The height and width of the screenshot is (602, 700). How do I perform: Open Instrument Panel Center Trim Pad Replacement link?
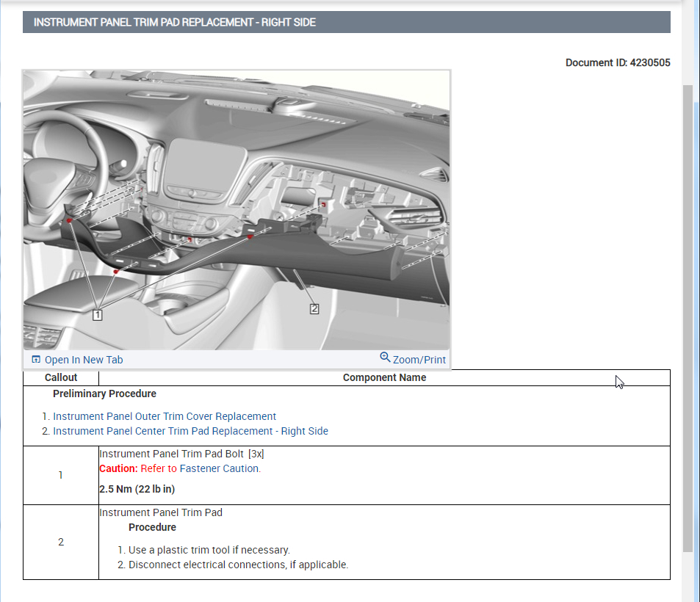[191, 431]
